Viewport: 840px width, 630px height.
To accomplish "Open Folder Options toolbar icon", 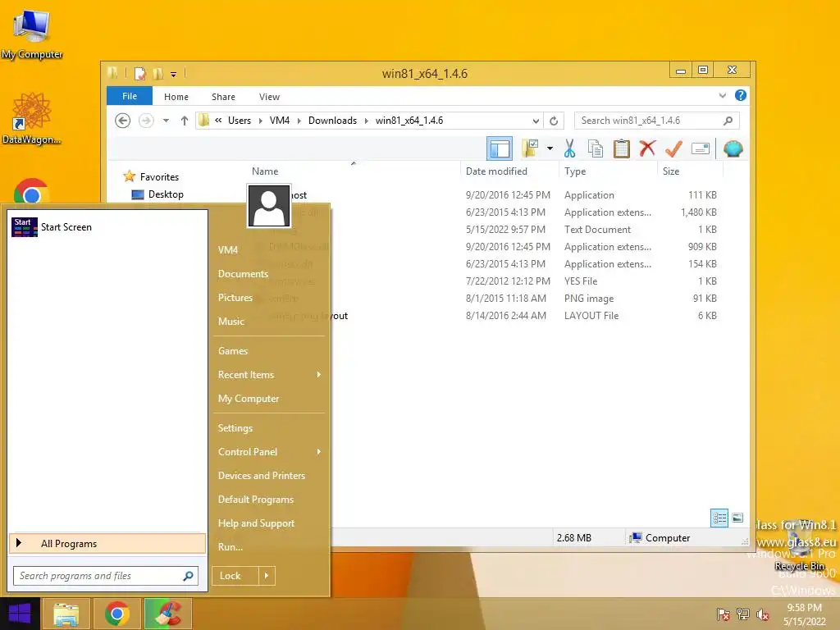I will [x=530, y=148].
